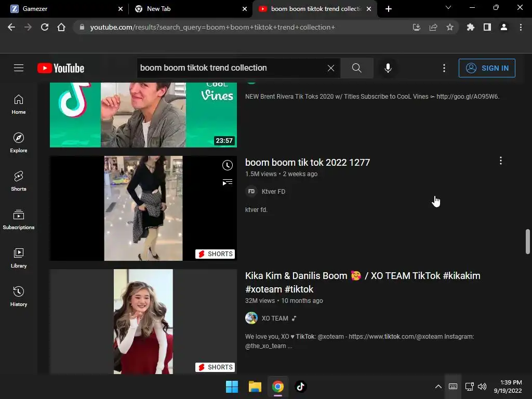Click the SIGN IN button
The height and width of the screenshot is (399, 532).
pyautogui.click(x=486, y=68)
